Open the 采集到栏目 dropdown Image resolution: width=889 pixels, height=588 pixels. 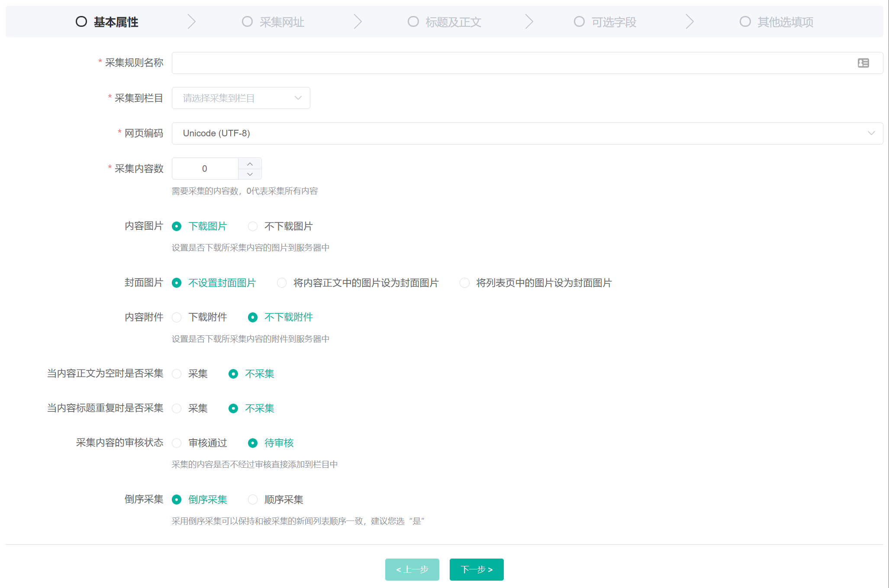pyautogui.click(x=241, y=98)
